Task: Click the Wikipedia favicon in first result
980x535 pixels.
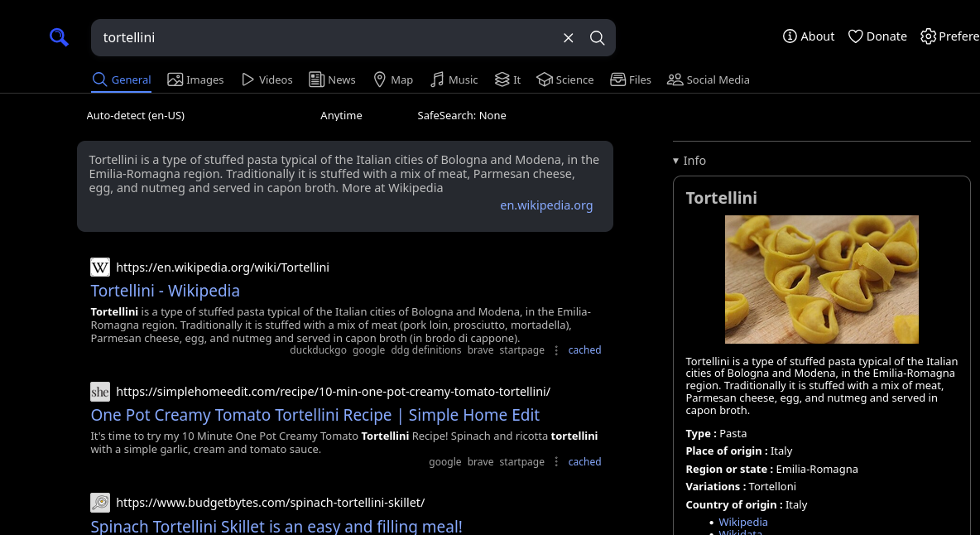Action: 100,267
